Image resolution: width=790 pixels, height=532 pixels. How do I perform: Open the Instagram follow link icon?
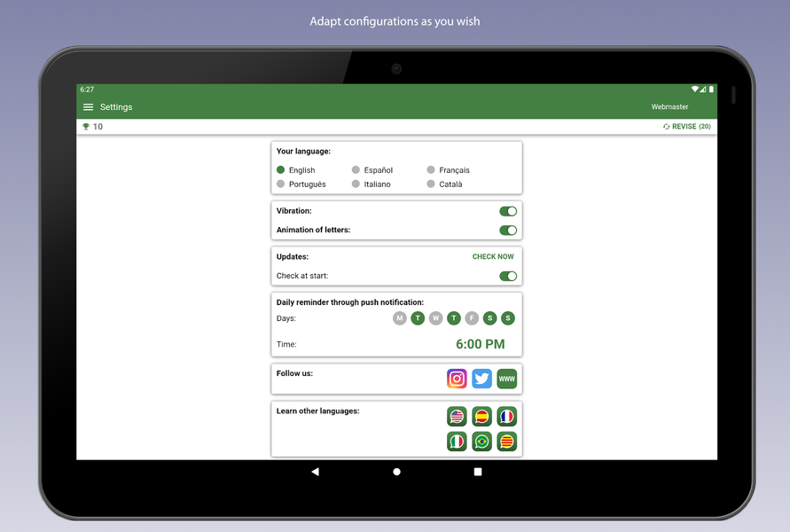457,379
